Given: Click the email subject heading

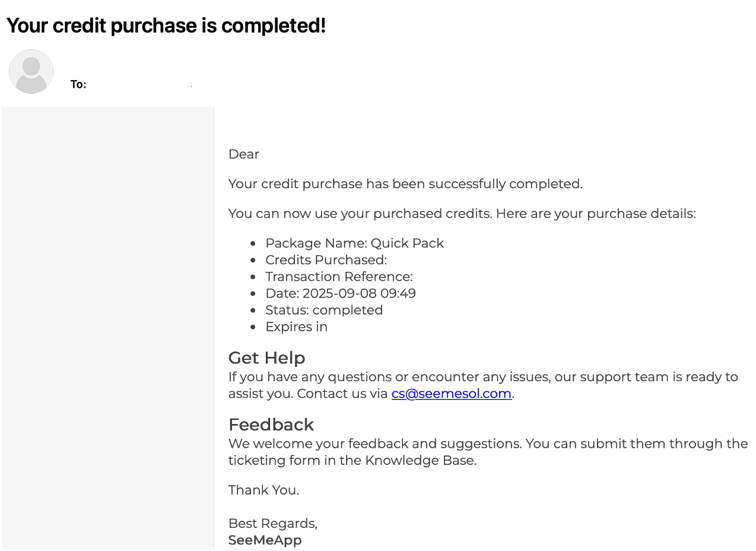Looking at the screenshot, I should tap(166, 26).
